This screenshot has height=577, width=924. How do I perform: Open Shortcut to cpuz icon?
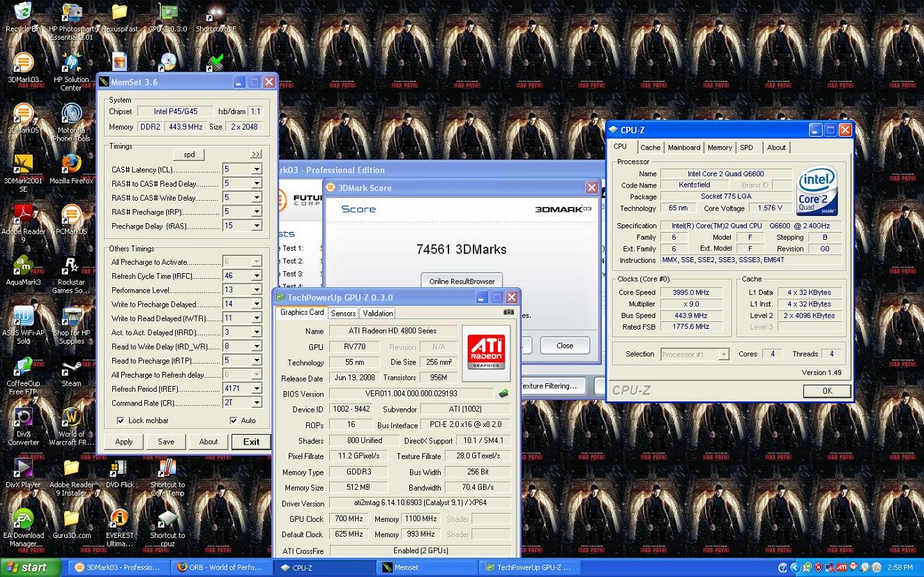point(167,528)
